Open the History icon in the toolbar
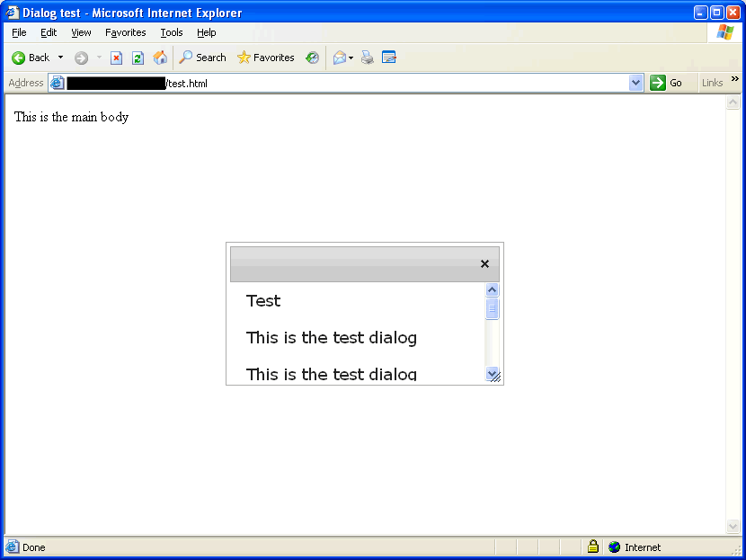This screenshot has height=560, width=746. 312,58
